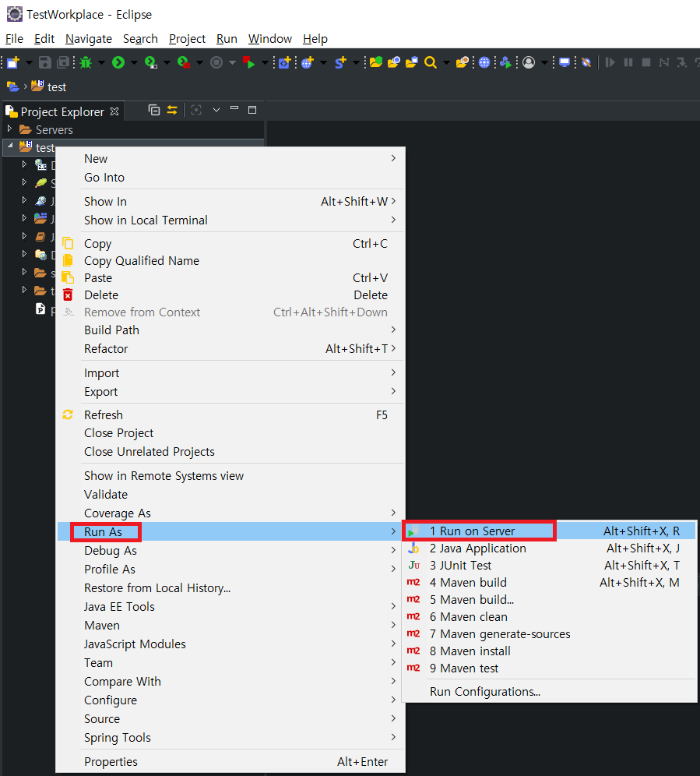The image size is (700, 776).
Task: Click the External Tools red-green play icon
Action: click(249, 62)
